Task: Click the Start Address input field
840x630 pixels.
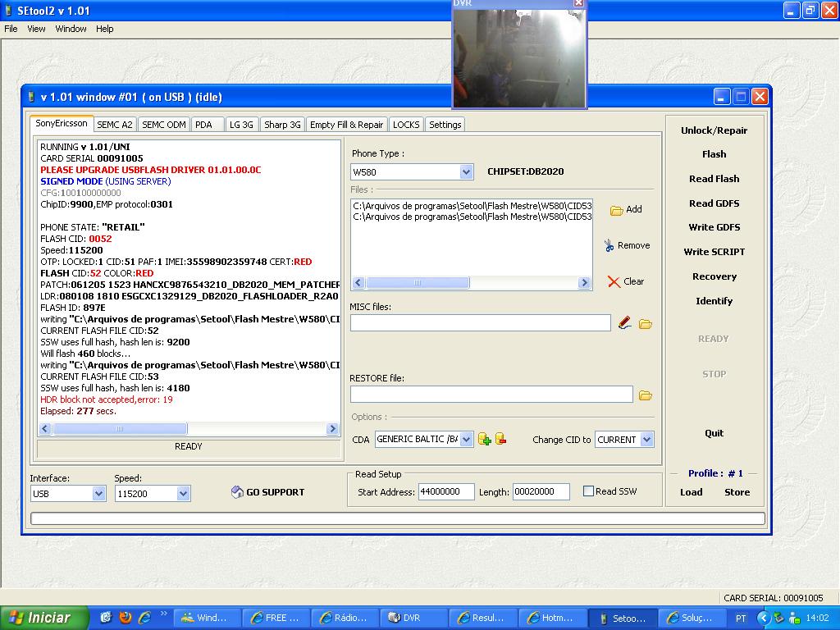Action: click(446, 492)
